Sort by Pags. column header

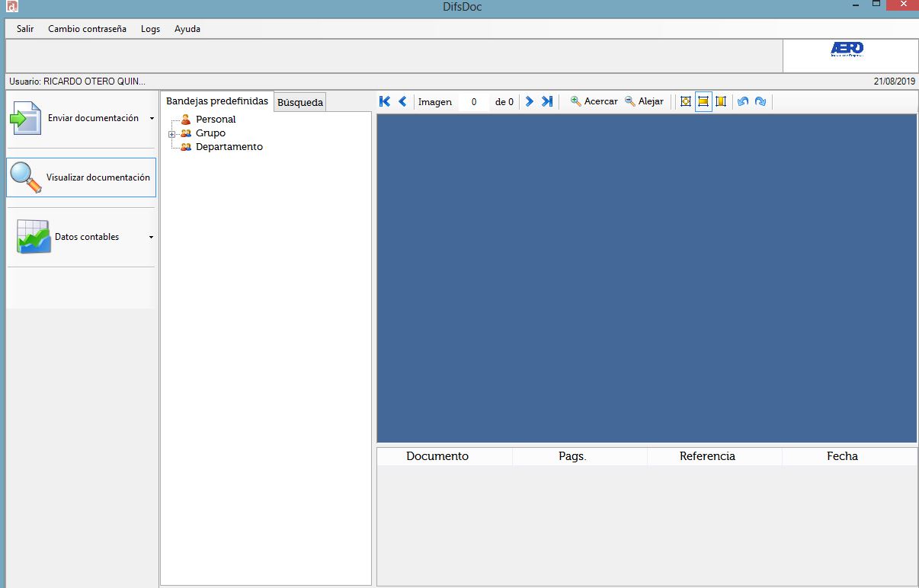click(580, 456)
